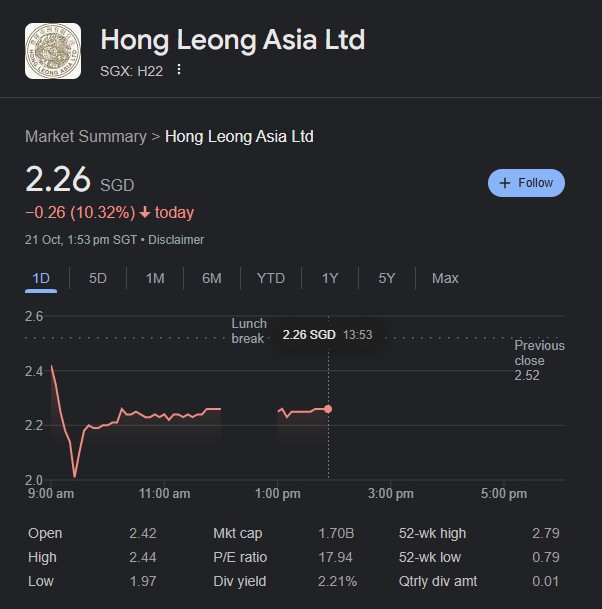Select the 1D chart range tab

41,278
